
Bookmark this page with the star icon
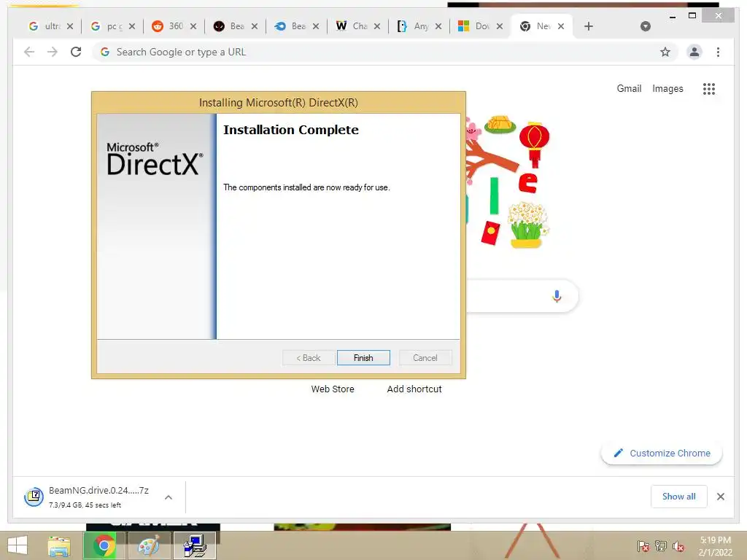point(665,52)
